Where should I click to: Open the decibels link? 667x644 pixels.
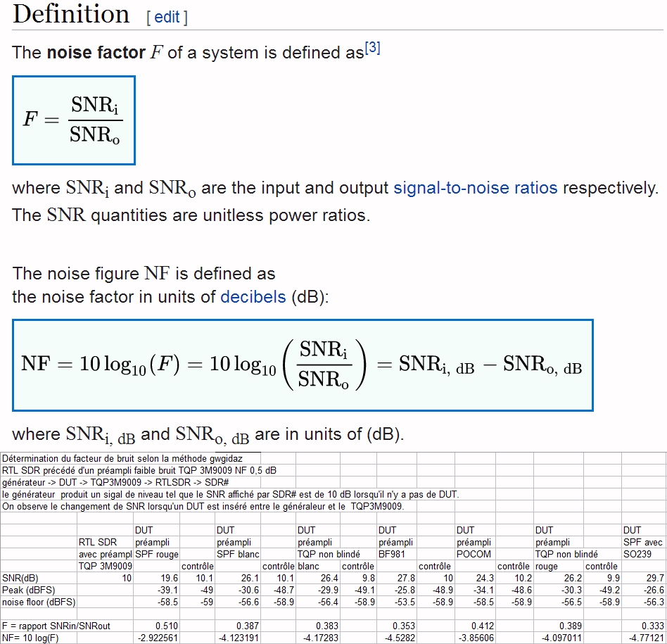pos(253,297)
